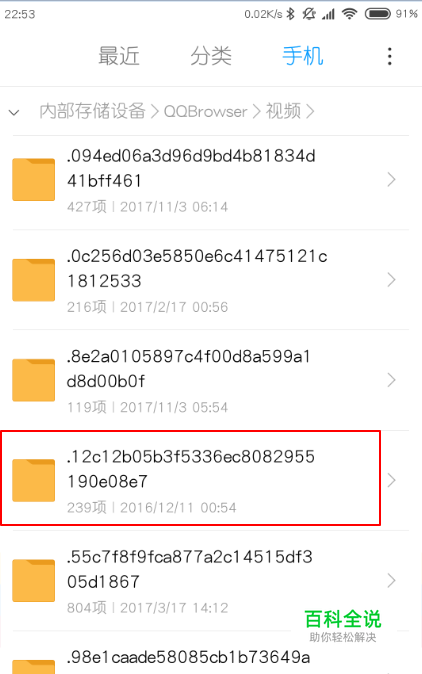Go to 内部存储设备 in the breadcrumb
The height and width of the screenshot is (674, 422).
(92, 111)
